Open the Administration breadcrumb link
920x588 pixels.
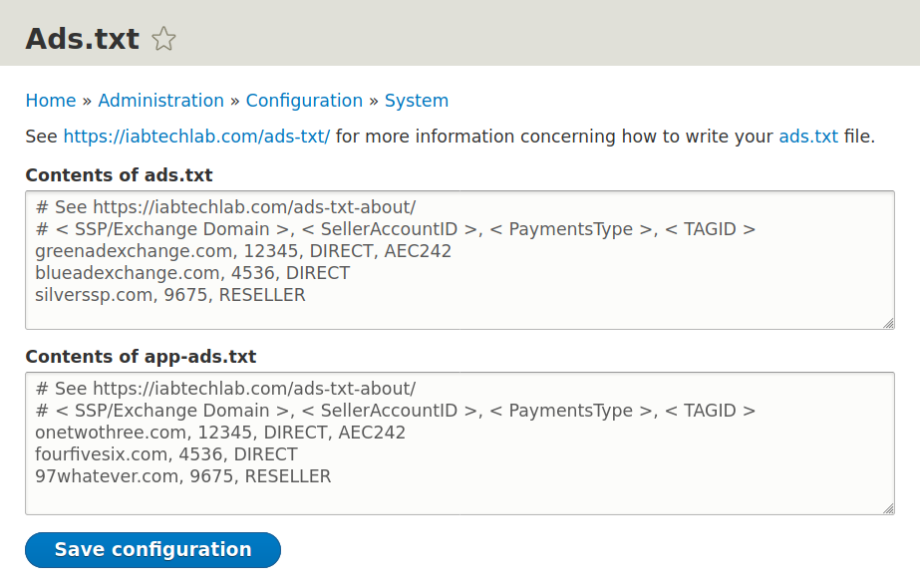click(x=160, y=101)
